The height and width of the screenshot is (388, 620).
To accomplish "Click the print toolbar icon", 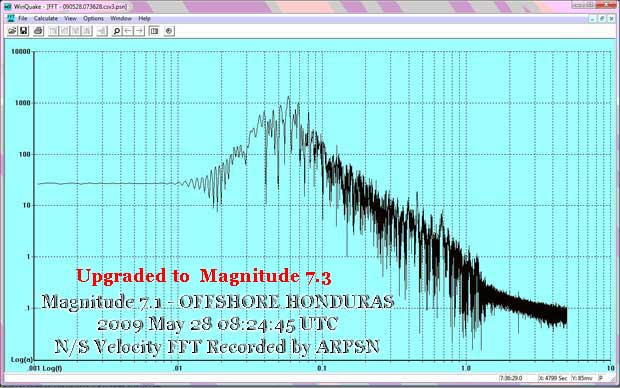I will pyautogui.click(x=38, y=31).
